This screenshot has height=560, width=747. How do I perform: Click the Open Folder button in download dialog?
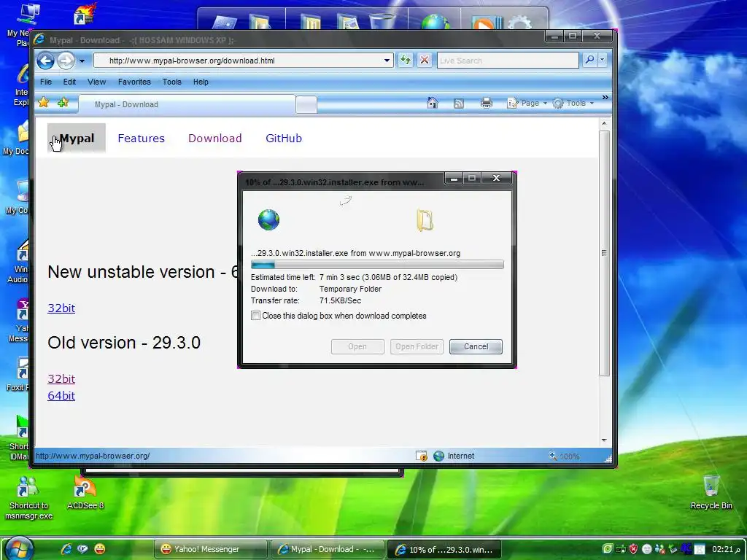click(x=417, y=346)
